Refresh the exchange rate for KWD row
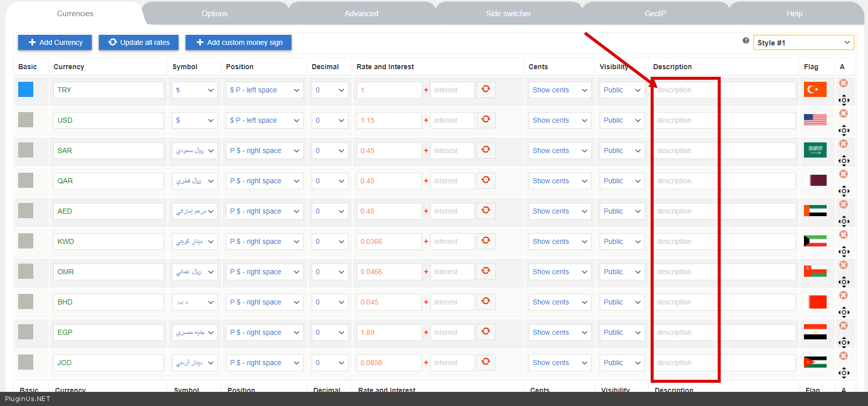This screenshot has width=868, height=406. [486, 241]
